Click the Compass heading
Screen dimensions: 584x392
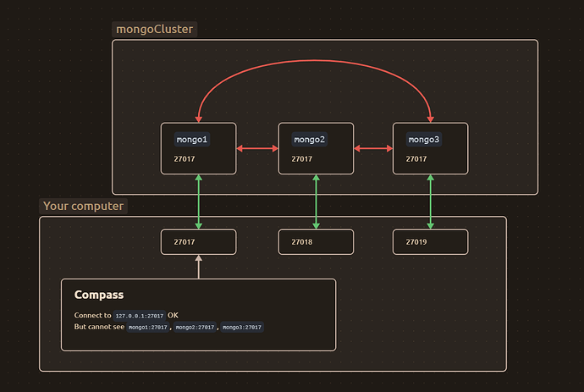99,295
